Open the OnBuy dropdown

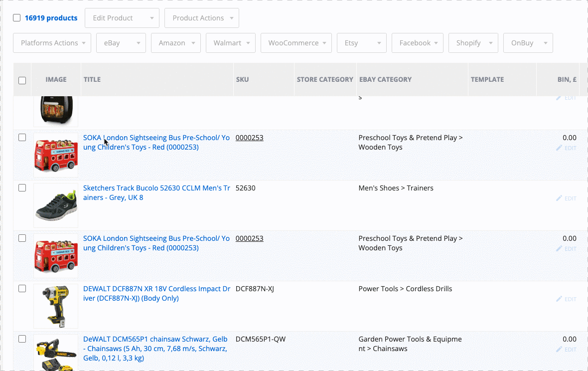pyautogui.click(x=528, y=43)
